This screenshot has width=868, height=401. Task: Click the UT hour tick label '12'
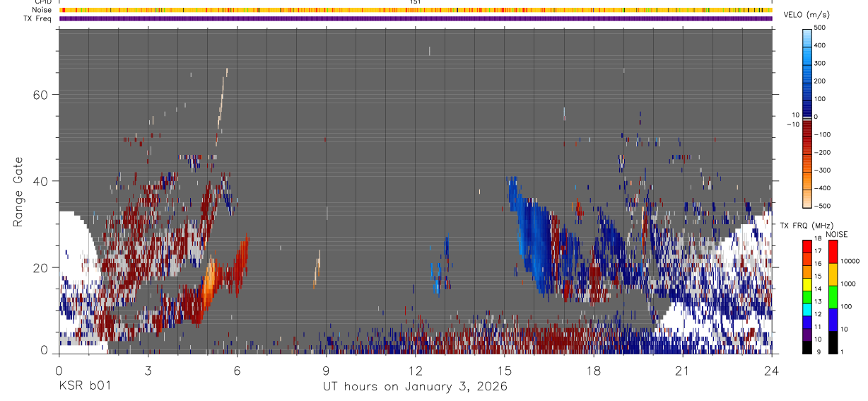click(x=415, y=371)
